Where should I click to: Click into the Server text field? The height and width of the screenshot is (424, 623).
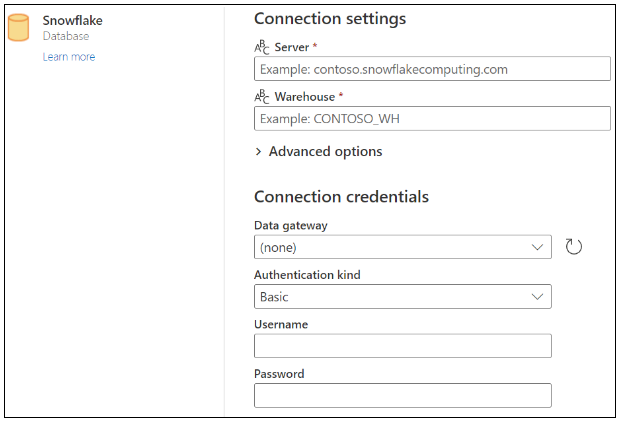tap(432, 69)
